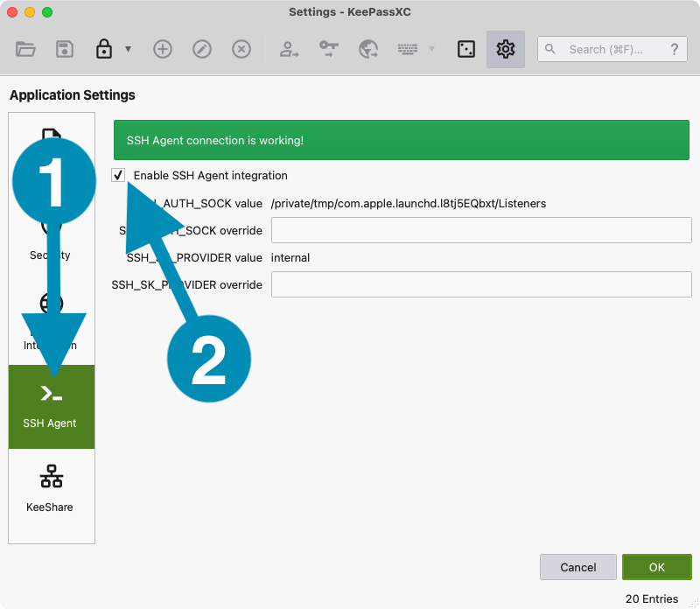
Task: Click the Settings gear icon
Action: (505, 49)
